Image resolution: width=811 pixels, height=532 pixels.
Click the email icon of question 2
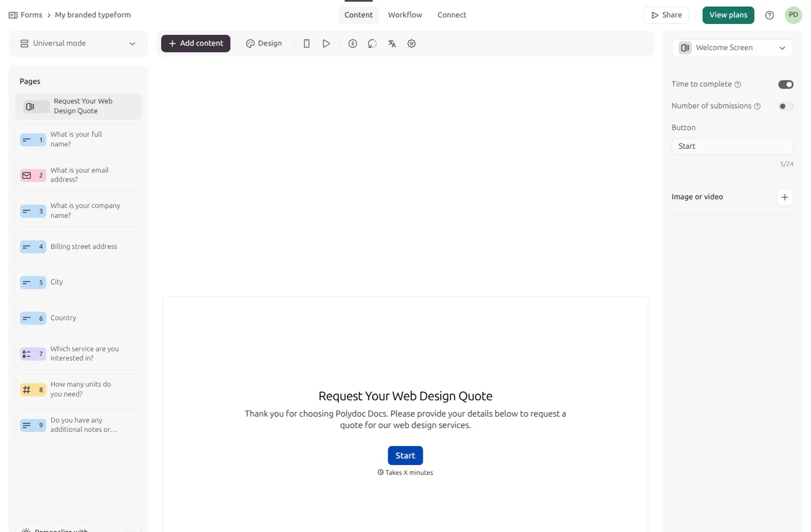[x=27, y=175]
